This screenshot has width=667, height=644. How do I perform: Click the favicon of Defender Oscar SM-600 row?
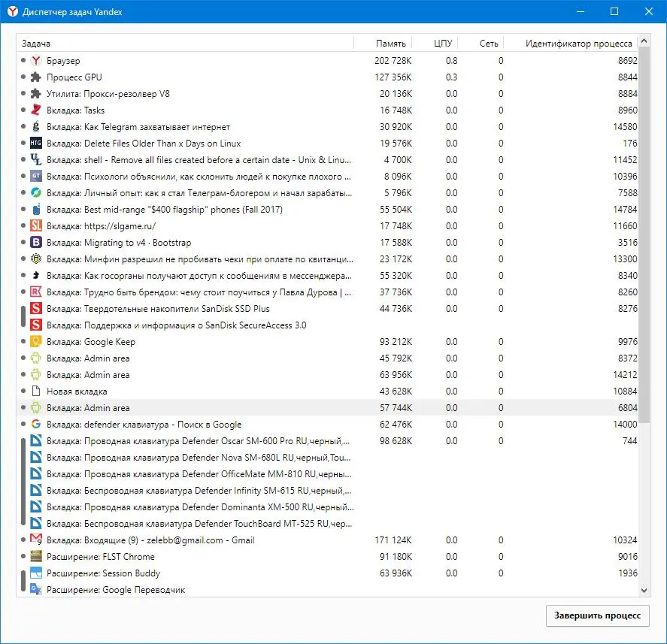pos(36,441)
